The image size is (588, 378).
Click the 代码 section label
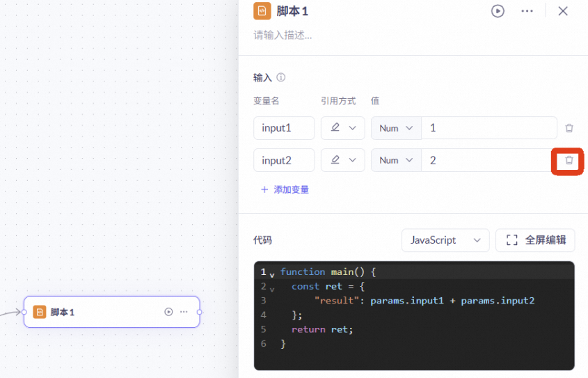click(x=262, y=240)
